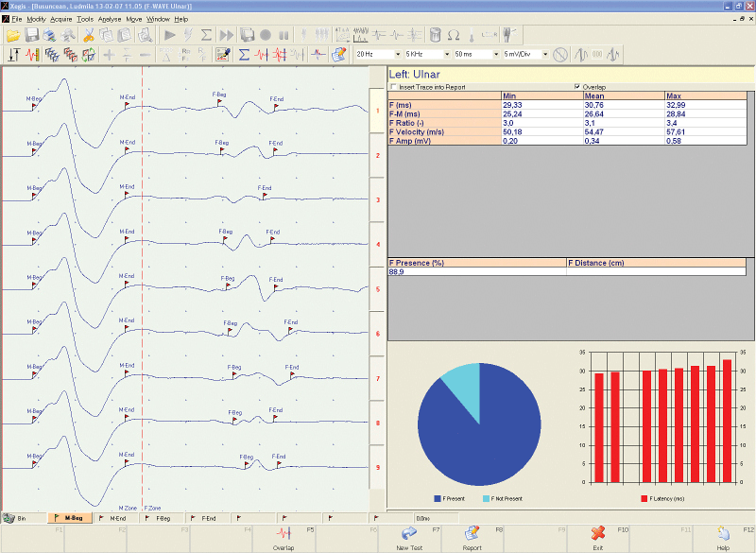756x553 pixels.
Task: Toggle the Overlap checkbox
Action: 577,86
